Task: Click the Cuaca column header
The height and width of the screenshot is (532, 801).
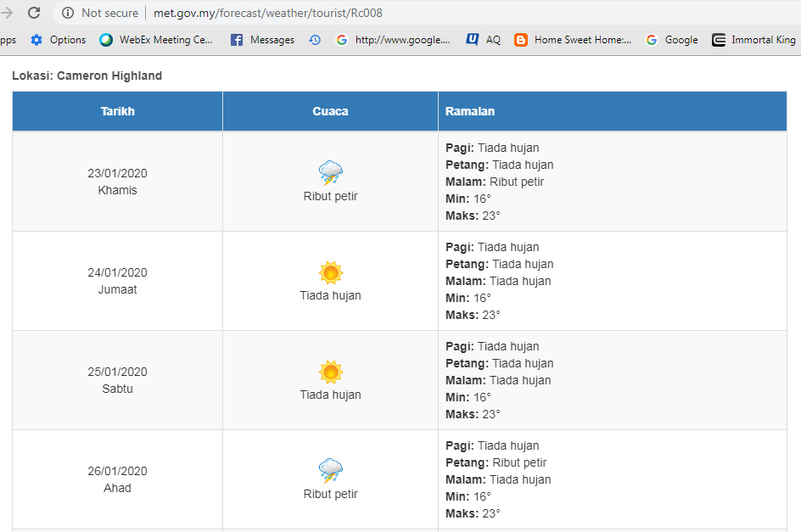Action: 331,111
